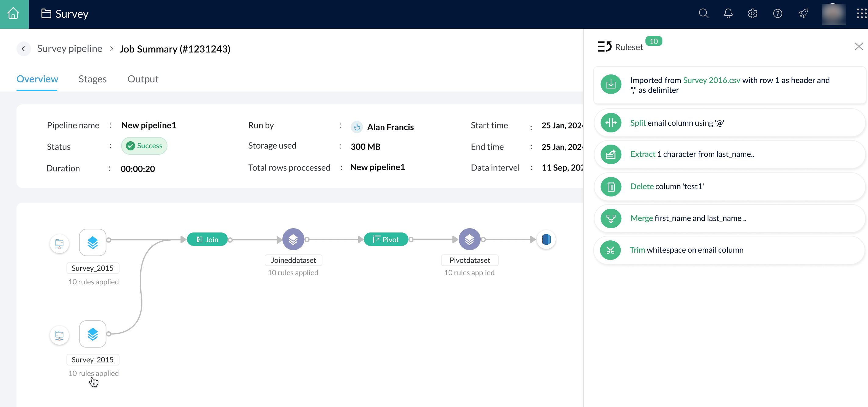
Task: Click the help question mark icon
Action: (x=777, y=14)
